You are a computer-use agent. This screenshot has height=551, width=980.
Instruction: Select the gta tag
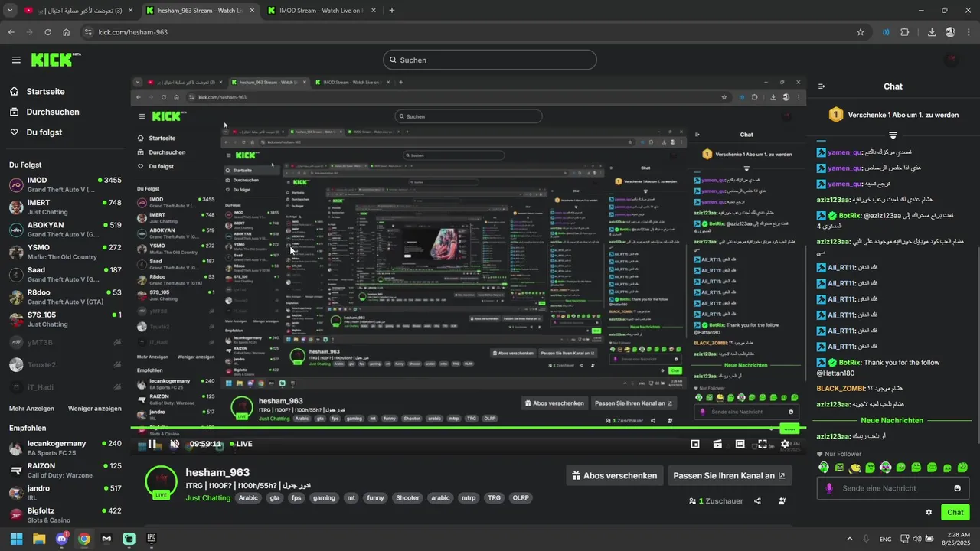pyautogui.click(x=275, y=498)
